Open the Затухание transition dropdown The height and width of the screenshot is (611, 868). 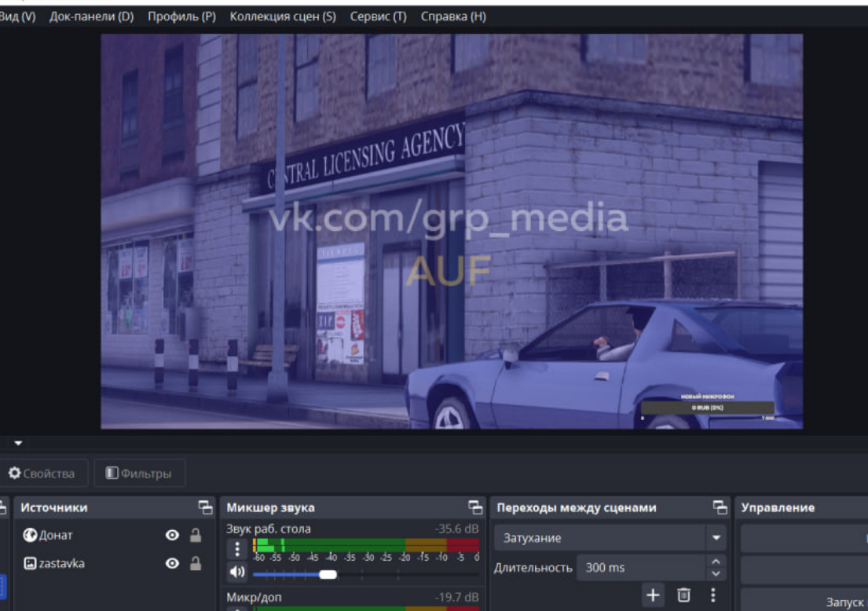610,538
